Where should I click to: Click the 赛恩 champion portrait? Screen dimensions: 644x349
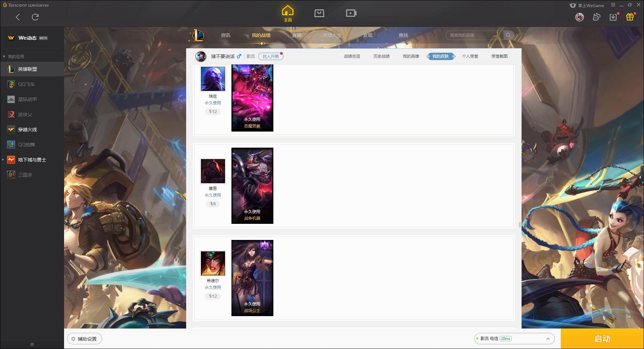click(213, 171)
